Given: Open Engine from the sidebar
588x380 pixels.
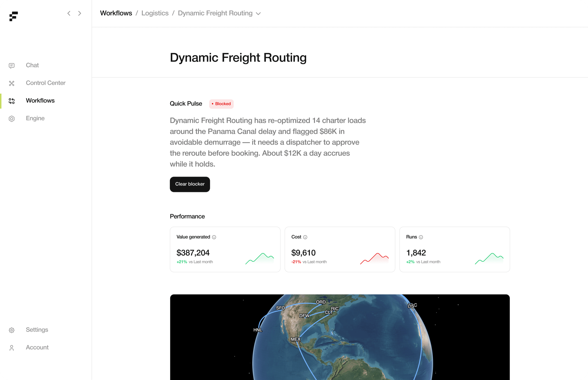Looking at the screenshot, I should pos(35,118).
